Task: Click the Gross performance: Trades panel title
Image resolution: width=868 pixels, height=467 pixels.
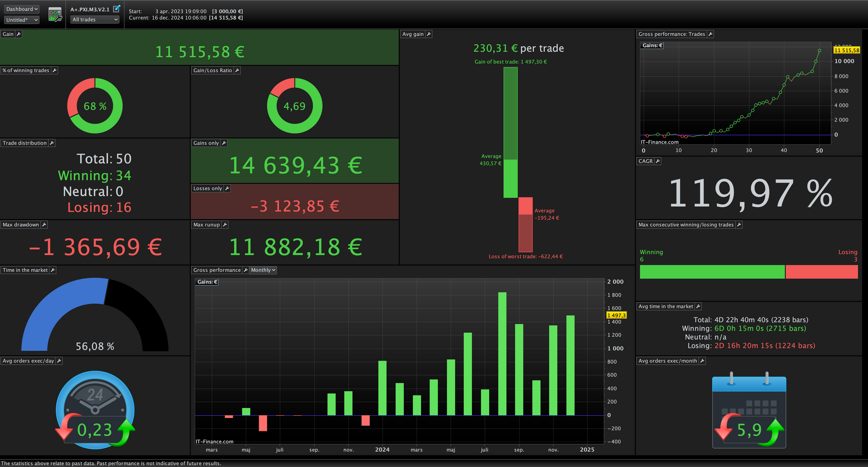Action: point(671,34)
